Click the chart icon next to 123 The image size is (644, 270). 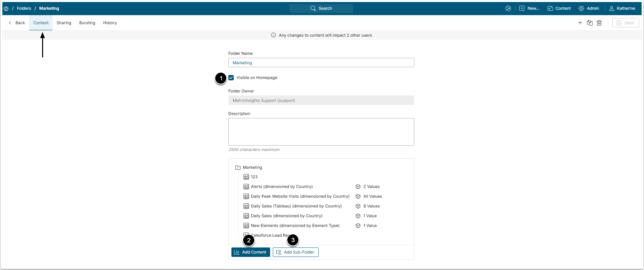pos(246,177)
